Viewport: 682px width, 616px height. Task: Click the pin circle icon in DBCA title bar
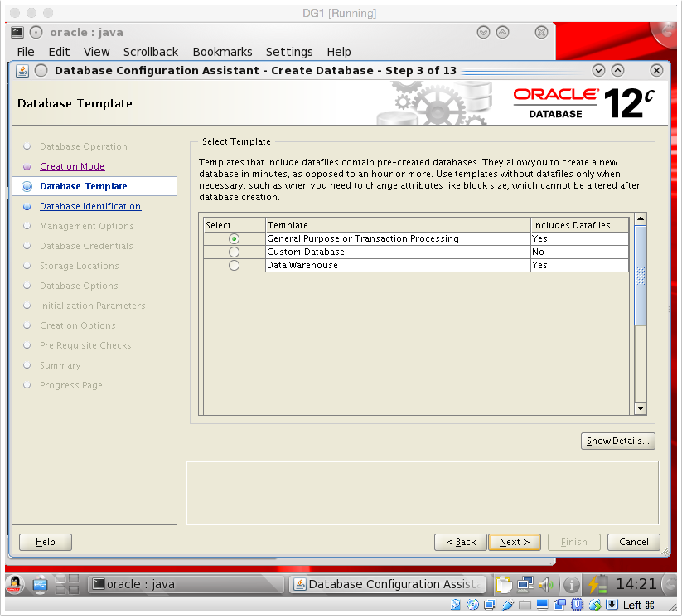click(x=41, y=71)
